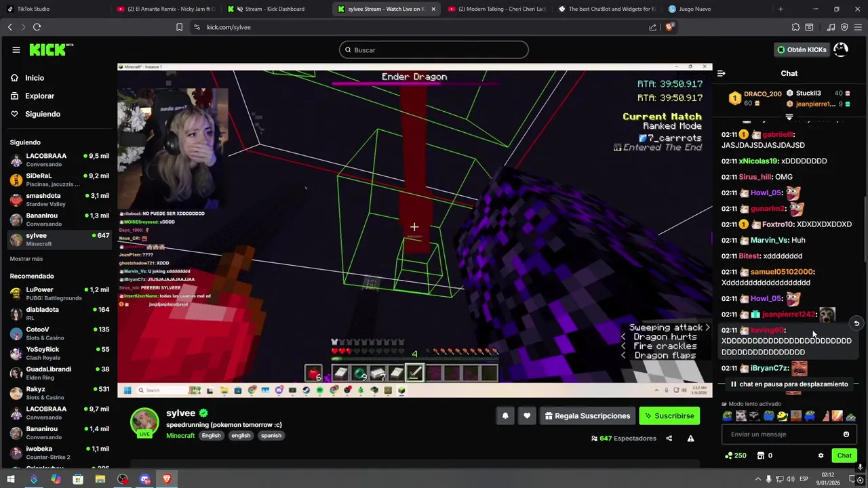Open SiDeRaL channel in sidebar
The height and width of the screenshot is (488, 868).
tap(58, 180)
